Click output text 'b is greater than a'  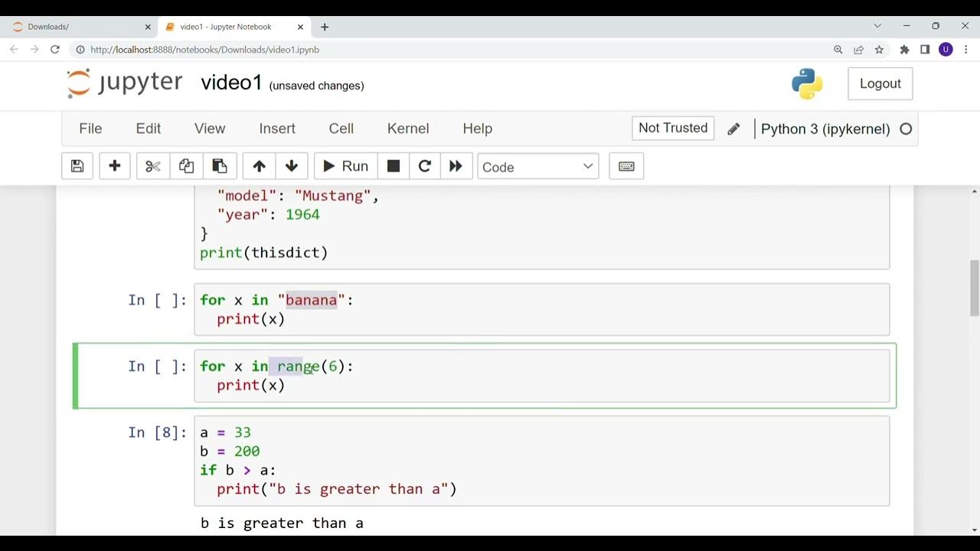click(x=282, y=523)
